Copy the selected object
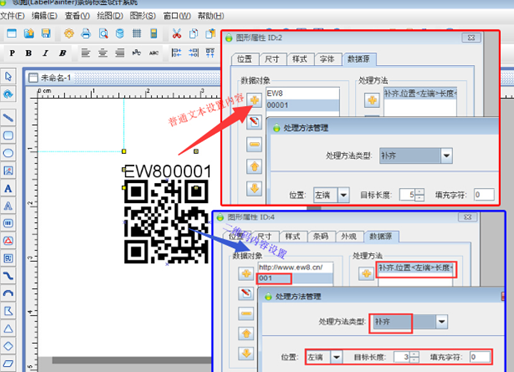The height and width of the screenshot is (372, 514). click(193, 33)
